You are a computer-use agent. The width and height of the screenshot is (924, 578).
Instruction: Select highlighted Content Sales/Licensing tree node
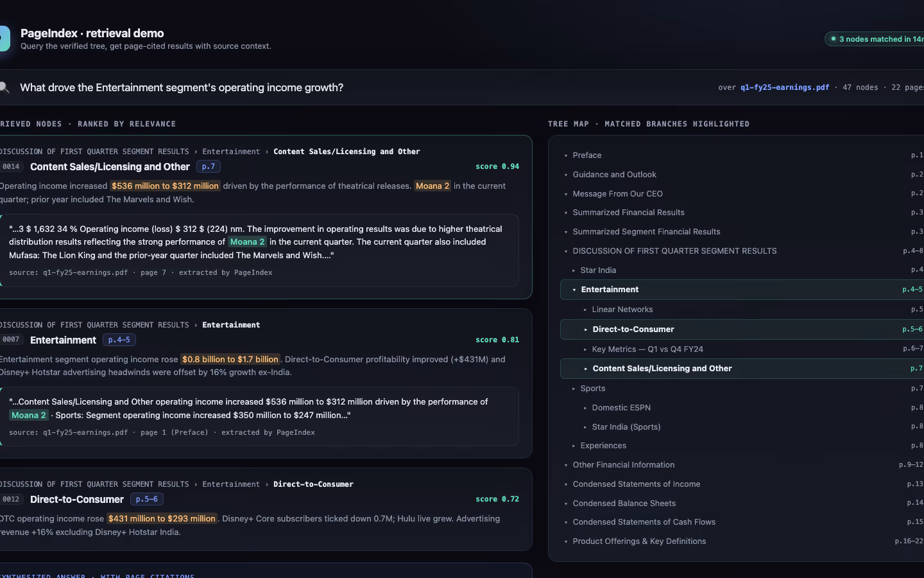tap(742, 369)
